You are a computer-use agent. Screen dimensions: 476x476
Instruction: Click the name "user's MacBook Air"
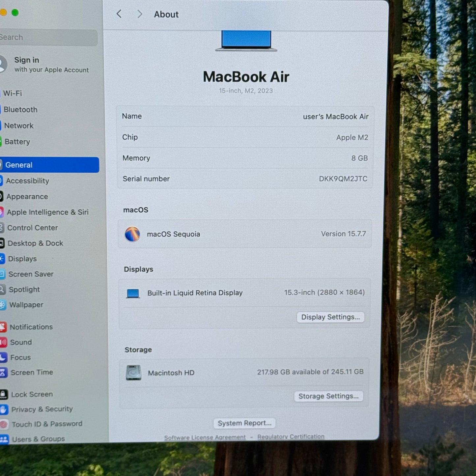336,117
